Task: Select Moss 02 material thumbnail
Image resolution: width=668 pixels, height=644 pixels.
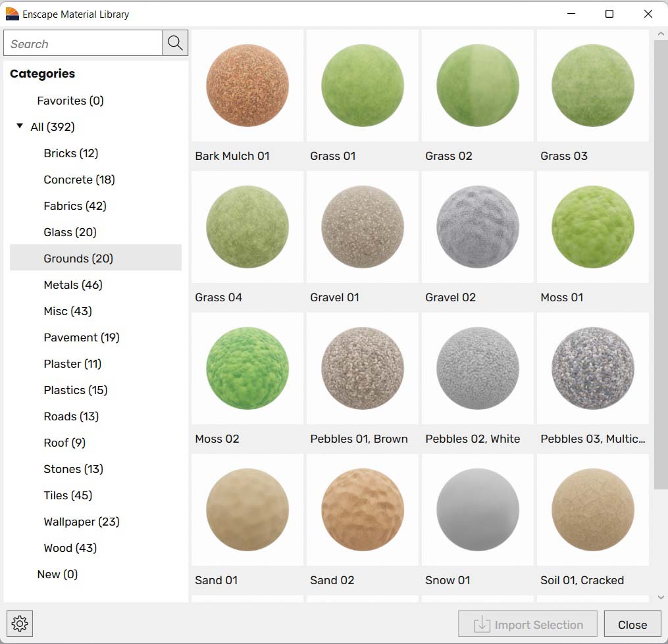Action: point(247,368)
